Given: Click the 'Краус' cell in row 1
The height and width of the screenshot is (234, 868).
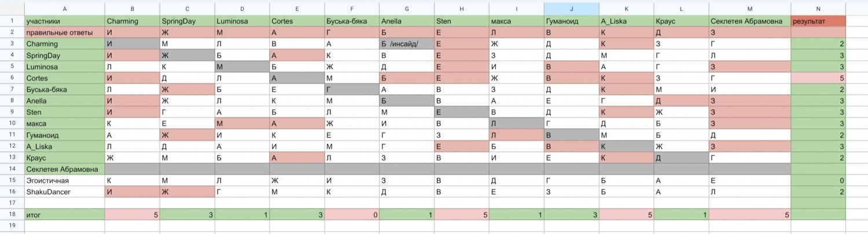Looking at the screenshot, I should (681, 21).
